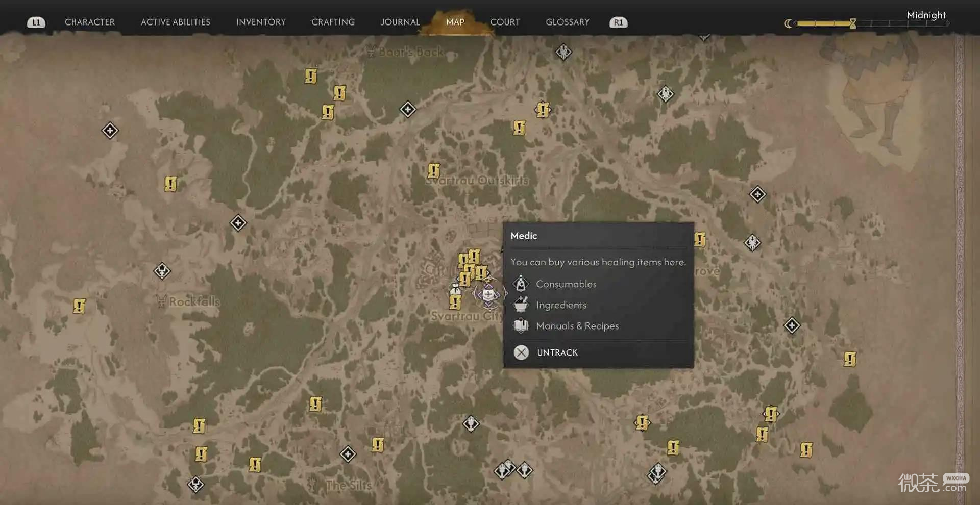Click the Medic tooltip title
The width and height of the screenshot is (980, 505).
[524, 236]
